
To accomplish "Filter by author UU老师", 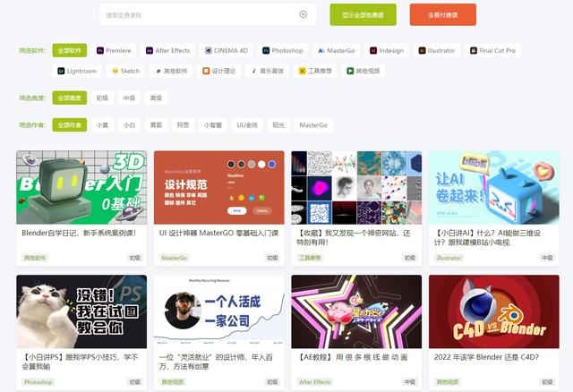I will pyautogui.click(x=247, y=125).
